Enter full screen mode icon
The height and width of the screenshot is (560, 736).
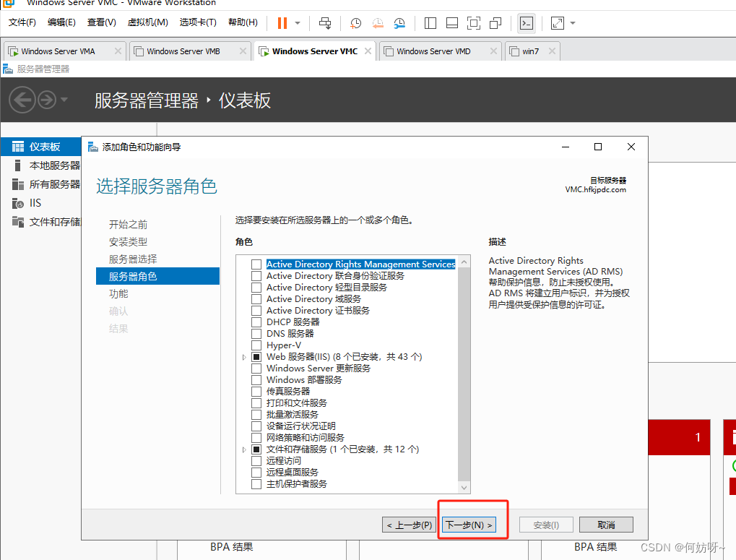474,23
